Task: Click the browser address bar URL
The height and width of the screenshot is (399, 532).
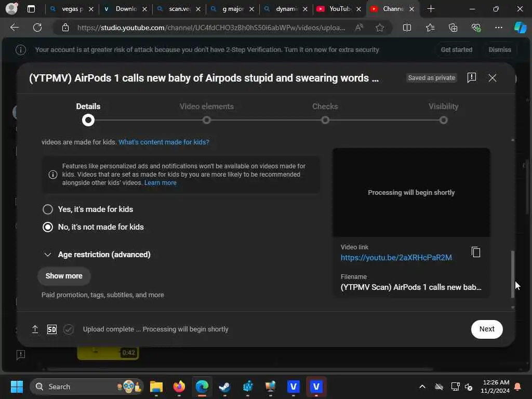Action: pyautogui.click(x=211, y=28)
